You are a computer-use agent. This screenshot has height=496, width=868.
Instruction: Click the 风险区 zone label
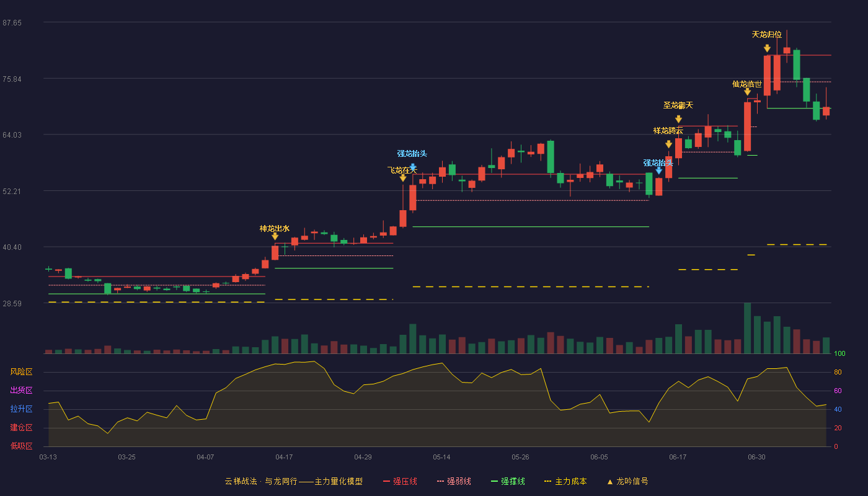22,372
